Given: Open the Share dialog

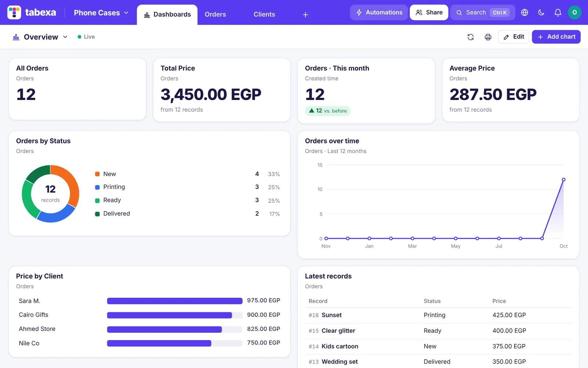Looking at the screenshot, I should pos(429,13).
